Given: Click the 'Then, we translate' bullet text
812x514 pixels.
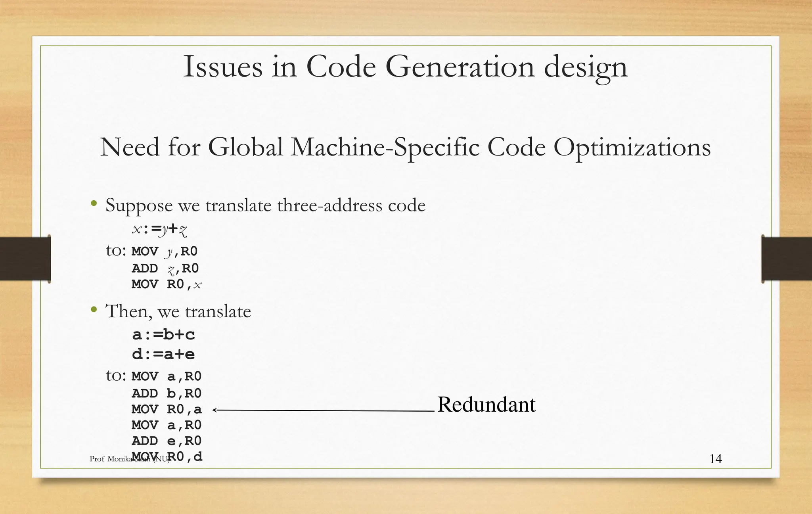Looking at the screenshot, I should (x=178, y=311).
